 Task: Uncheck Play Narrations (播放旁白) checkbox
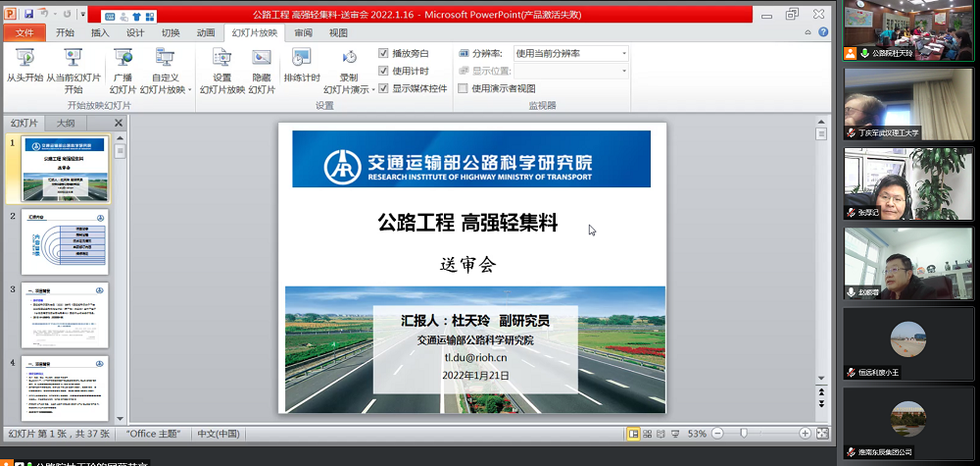384,53
